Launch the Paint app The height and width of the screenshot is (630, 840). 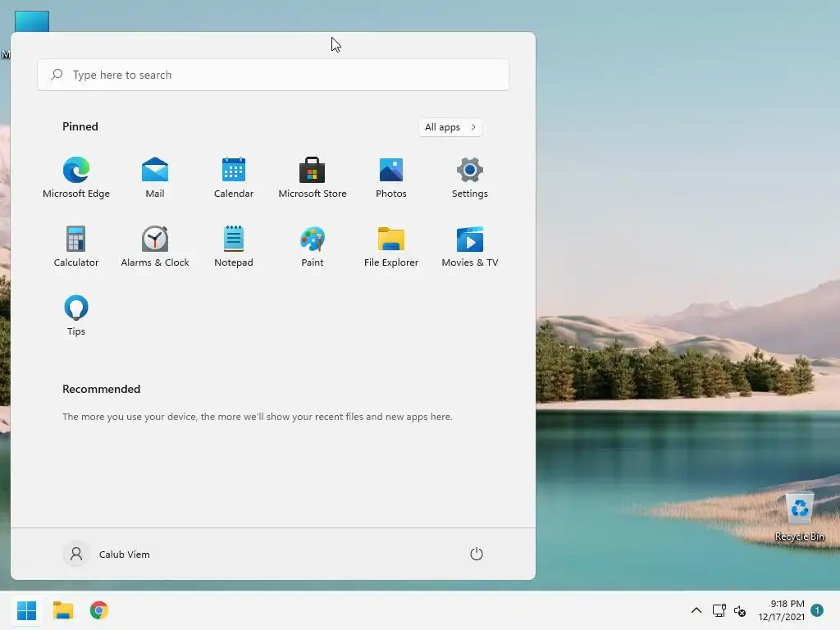pos(313,246)
